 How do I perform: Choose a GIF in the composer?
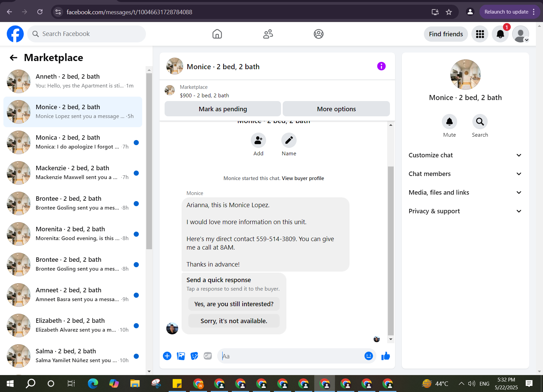coord(208,356)
